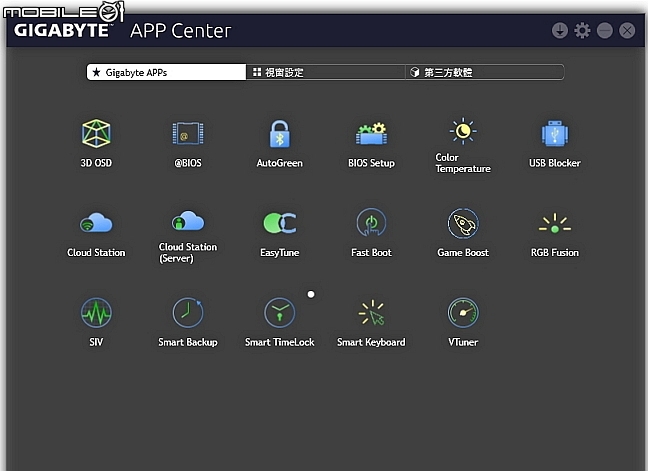Viewport: 648px width, 471px height.
Task: Open Cloud Station (Server) app
Action: (x=188, y=221)
